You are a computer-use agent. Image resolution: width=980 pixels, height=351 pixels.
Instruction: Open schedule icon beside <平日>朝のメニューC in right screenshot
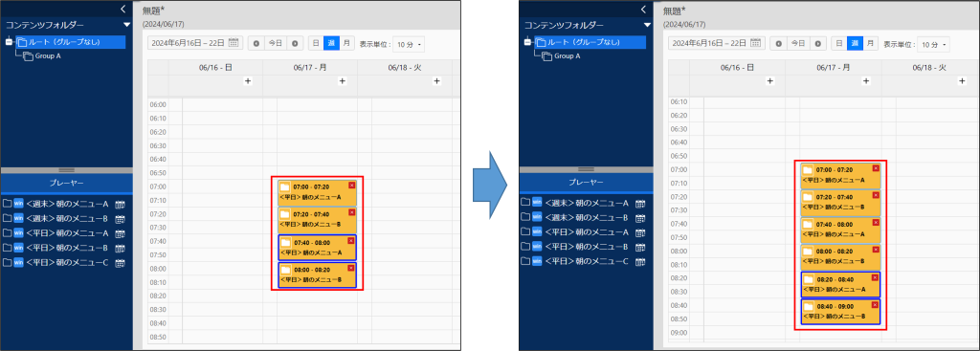pyautogui.click(x=640, y=262)
